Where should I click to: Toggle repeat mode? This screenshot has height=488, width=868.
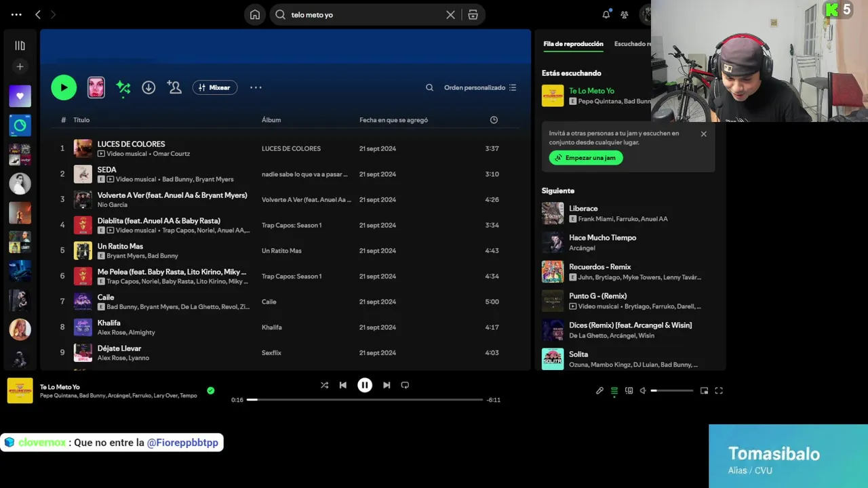tap(405, 385)
